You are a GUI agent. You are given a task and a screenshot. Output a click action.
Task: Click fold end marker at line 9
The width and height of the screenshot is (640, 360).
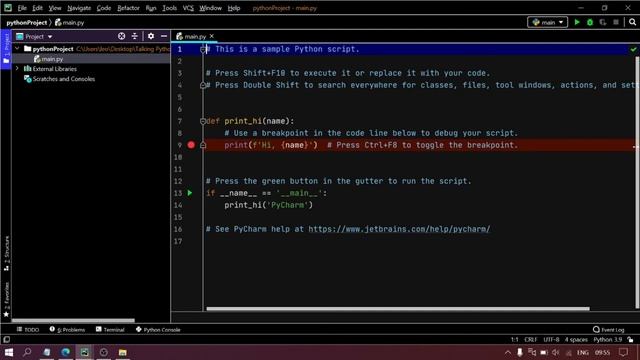[203, 145]
